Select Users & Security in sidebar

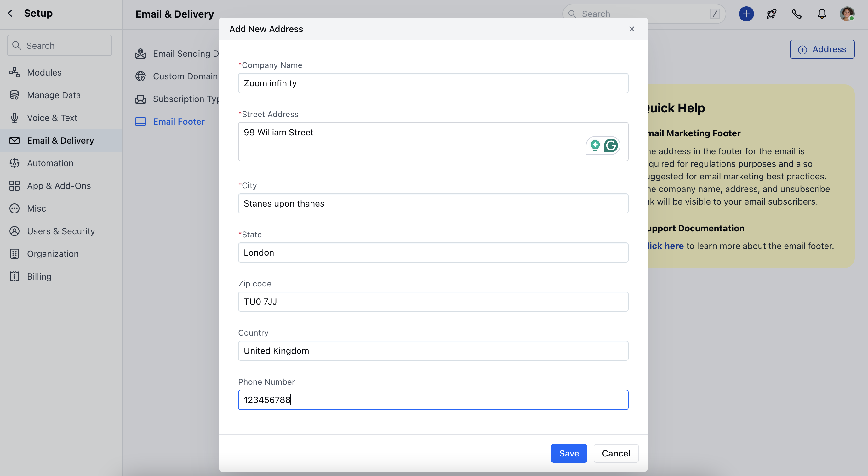(x=61, y=231)
